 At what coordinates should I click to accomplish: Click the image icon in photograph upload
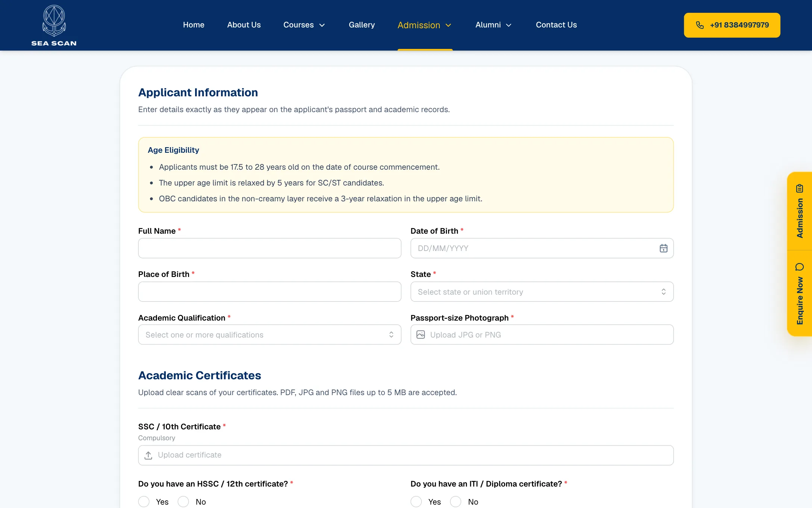tap(421, 335)
